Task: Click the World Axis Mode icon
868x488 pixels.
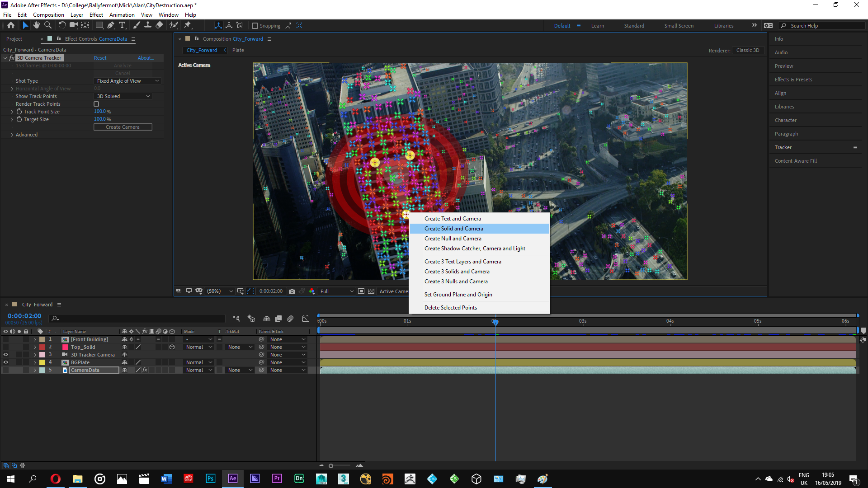Action: [229, 25]
